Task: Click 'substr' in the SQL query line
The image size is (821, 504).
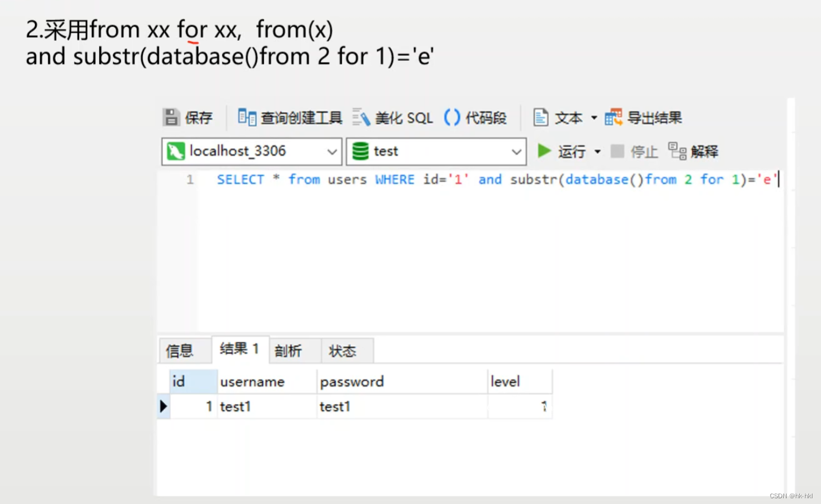Action: tap(534, 180)
